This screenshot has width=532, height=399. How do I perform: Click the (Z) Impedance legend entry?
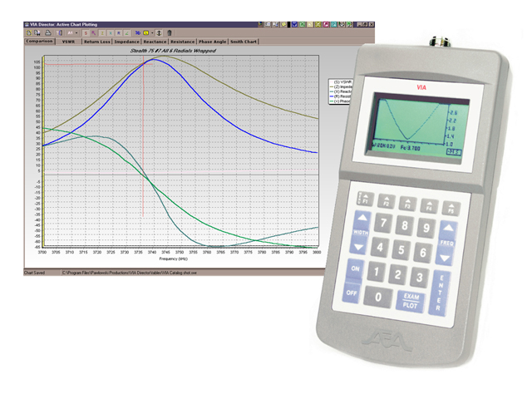[x=341, y=86]
